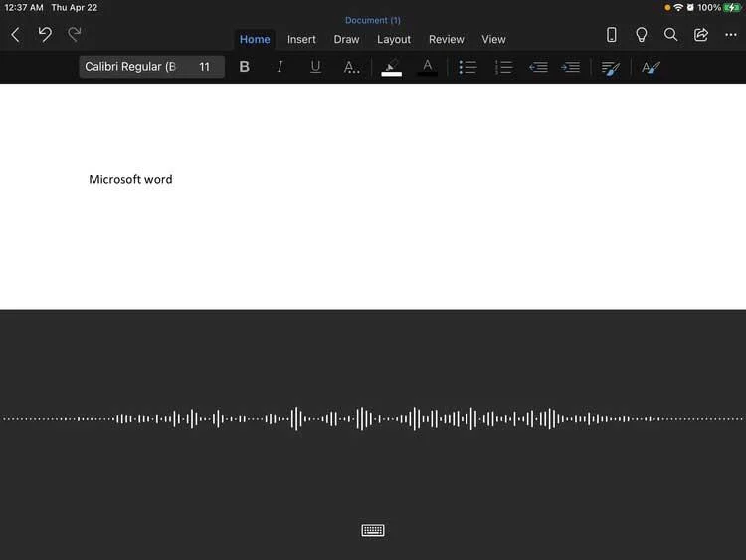This screenshot has height=560, width=746.
Task: Open the Calibri Regular font picker
Action: click(x=131, y=66)
